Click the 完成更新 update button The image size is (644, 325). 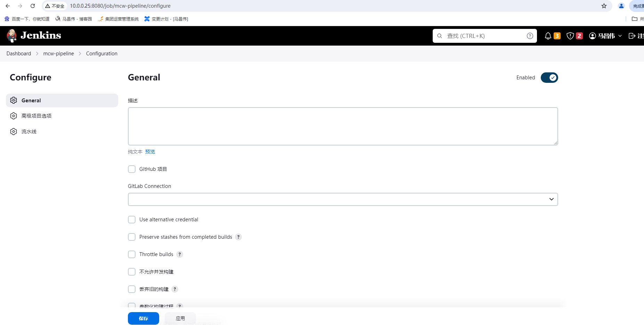point(637,6)
